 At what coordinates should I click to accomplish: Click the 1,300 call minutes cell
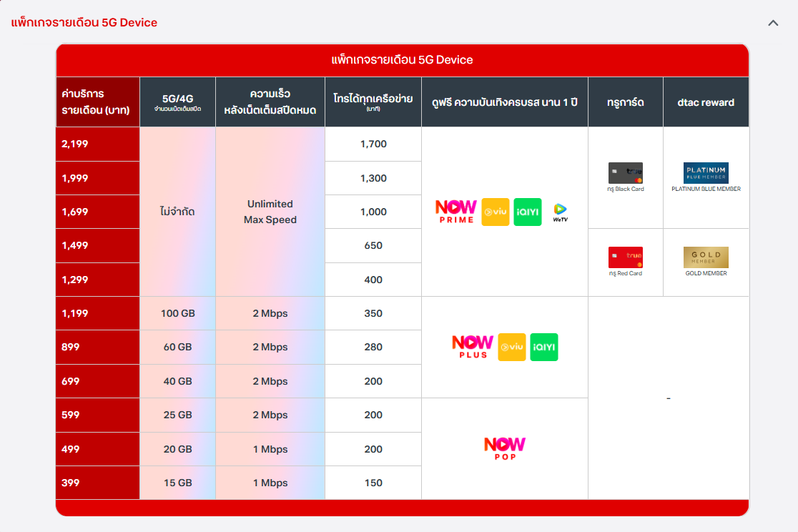(x=373, y=178)
